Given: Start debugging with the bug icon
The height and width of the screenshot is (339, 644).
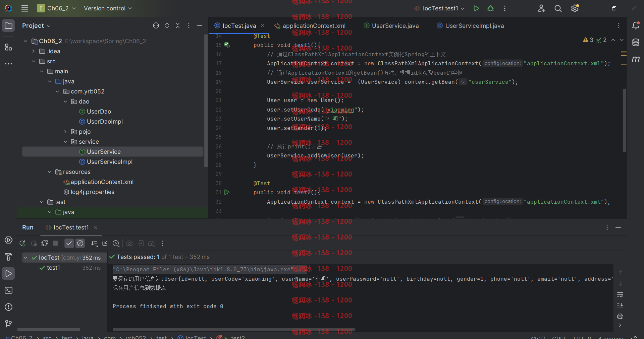Looking at the screenshot, I should tap(490, 8).
